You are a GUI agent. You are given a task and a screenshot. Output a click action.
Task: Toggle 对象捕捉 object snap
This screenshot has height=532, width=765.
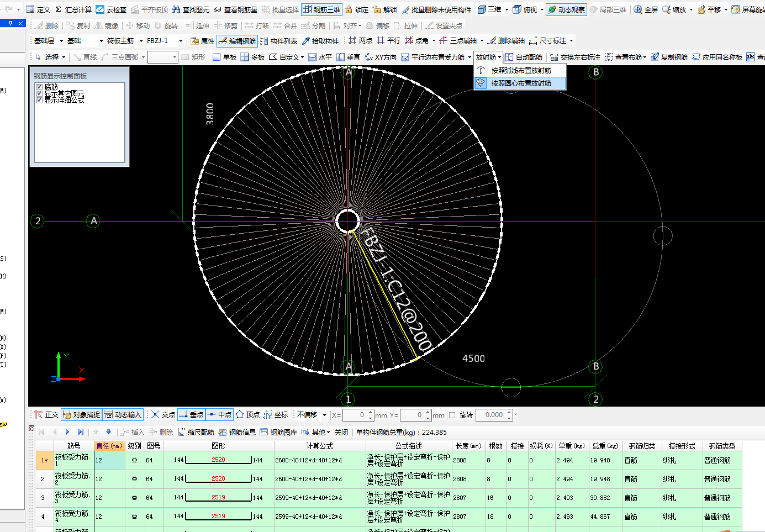point(82,414)
